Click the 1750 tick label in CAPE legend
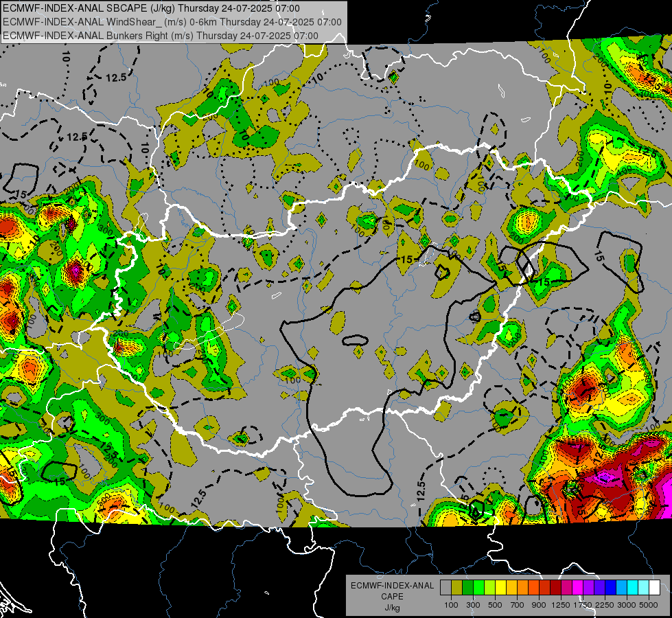 click(583, 605)
